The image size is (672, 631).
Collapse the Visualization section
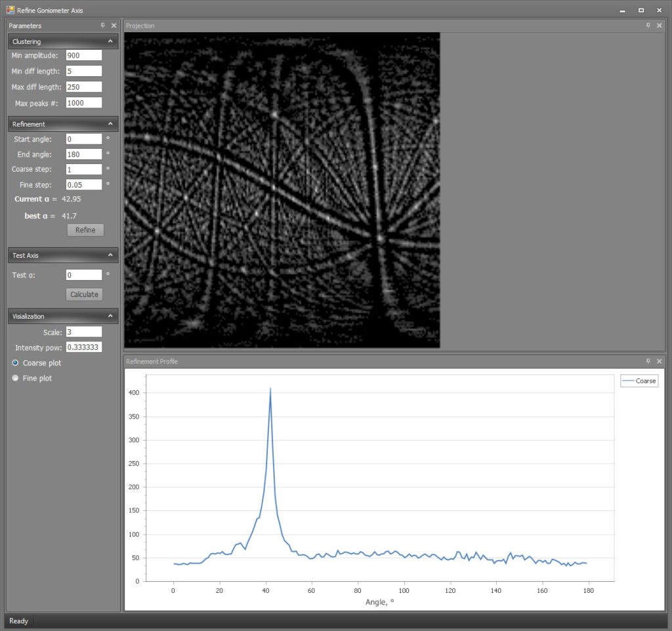tap(110, 316)
